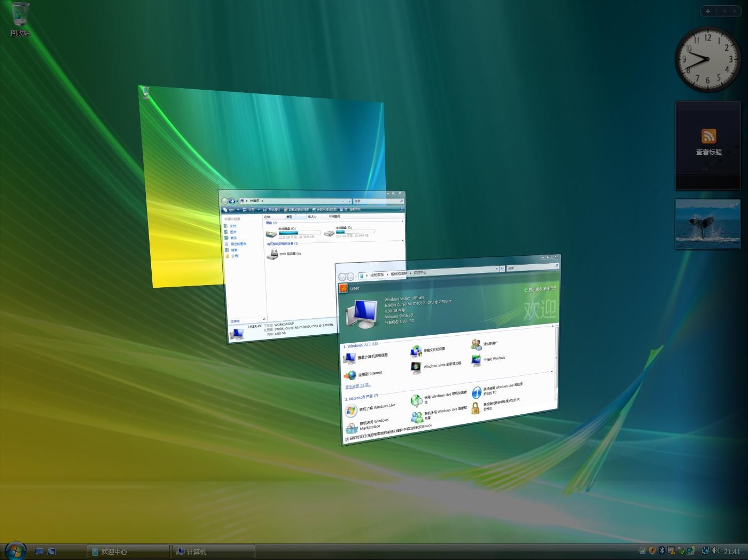Open the Windows Live PC protection icon

pos(476,392)
